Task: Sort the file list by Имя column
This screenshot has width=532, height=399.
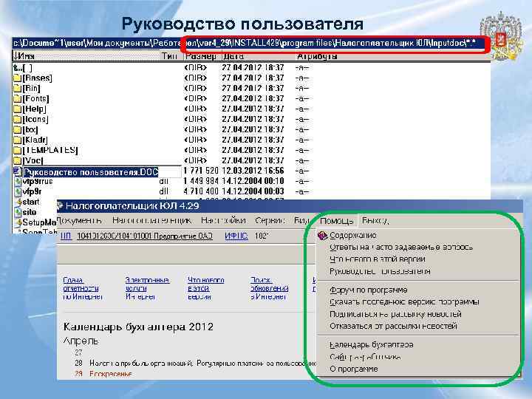Action: click(86, 56)
